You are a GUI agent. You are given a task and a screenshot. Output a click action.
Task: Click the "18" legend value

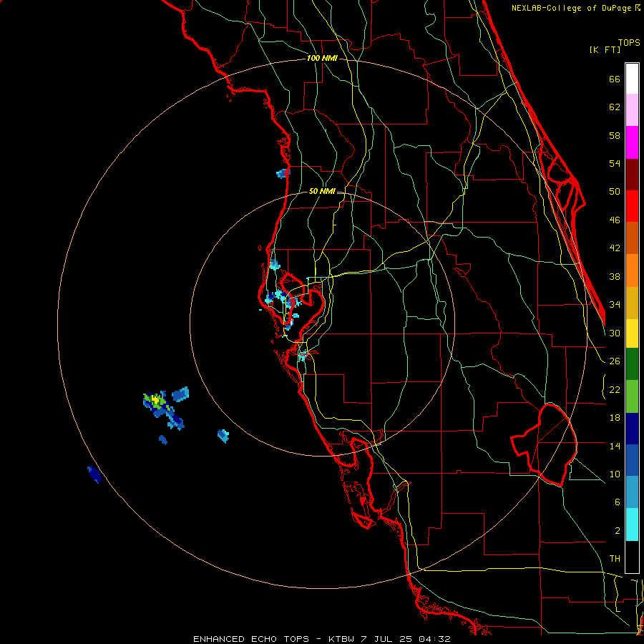click(x=615, y=418)
